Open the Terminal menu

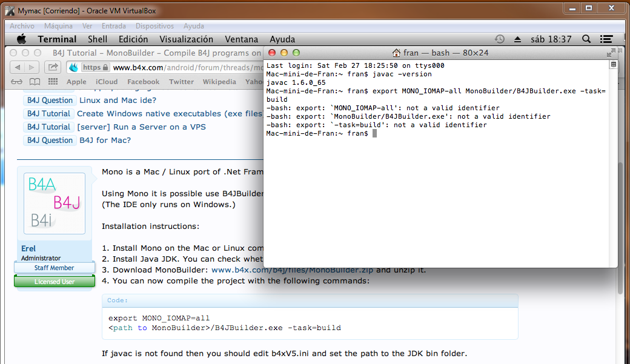[x=57, y=39]
